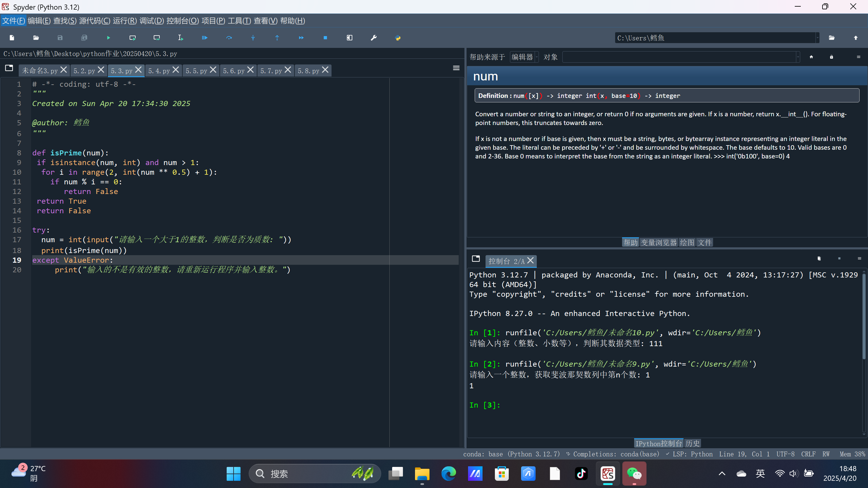868x488 pixels.
Task: Click the Save file floppy icon
Action: pos(60,38)
